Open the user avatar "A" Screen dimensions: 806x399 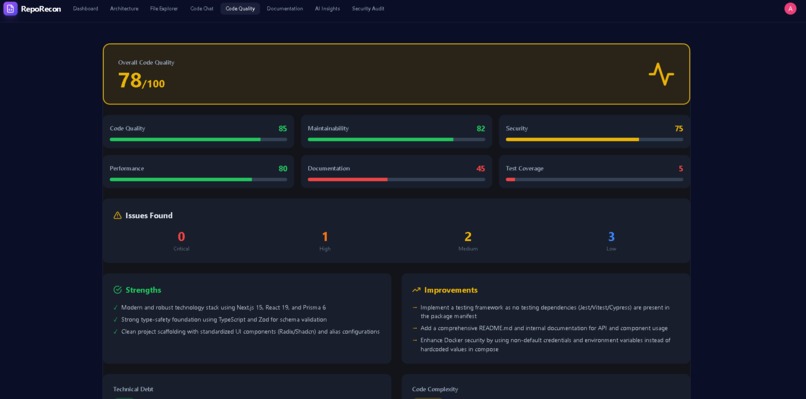pyautogui.click(x=790, y=9)
